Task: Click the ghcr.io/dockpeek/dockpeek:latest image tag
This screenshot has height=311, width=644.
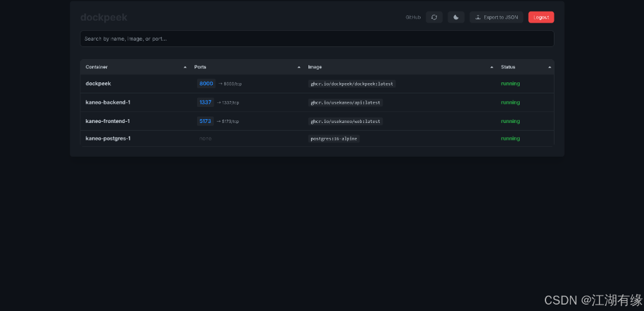Action: [x=352, y=84]
